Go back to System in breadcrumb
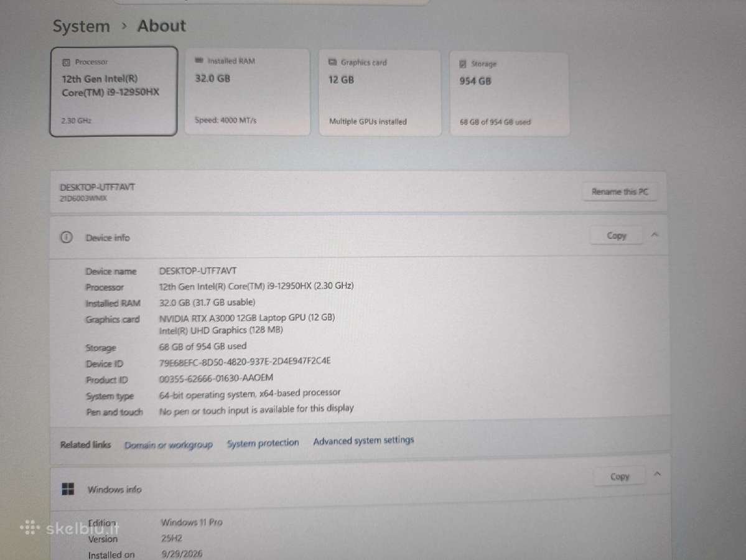 [x=81, y=26]
